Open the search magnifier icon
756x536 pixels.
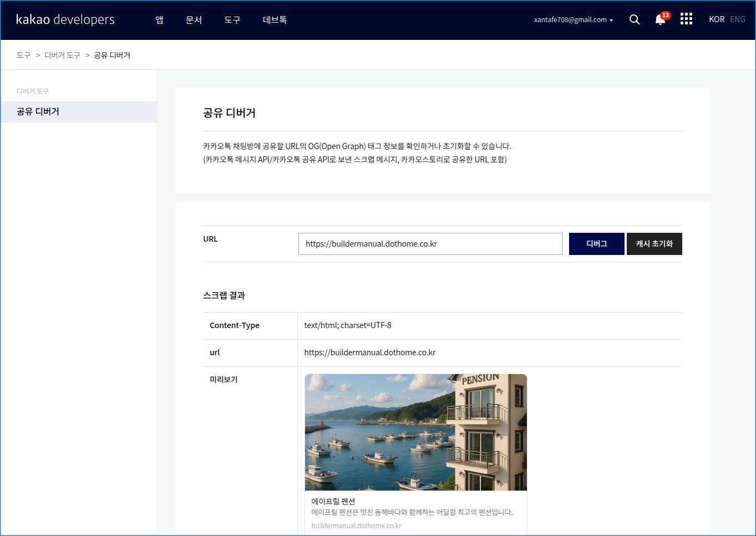point(635,19)
